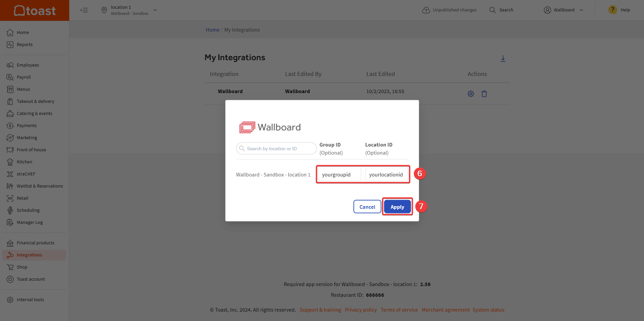The image size is (644, 321).
Task: Click the Scheduling sidebar icon
Action: pos(10,210)
